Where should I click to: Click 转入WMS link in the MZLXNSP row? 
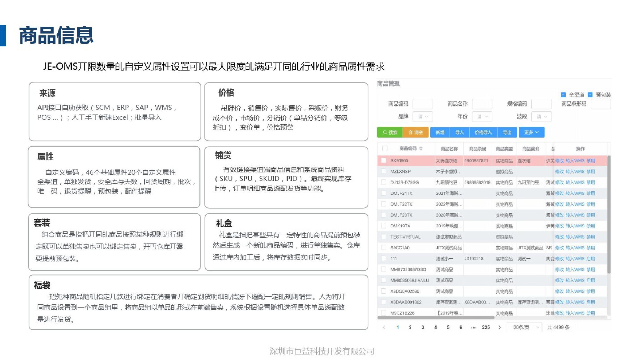click(575, 172)
